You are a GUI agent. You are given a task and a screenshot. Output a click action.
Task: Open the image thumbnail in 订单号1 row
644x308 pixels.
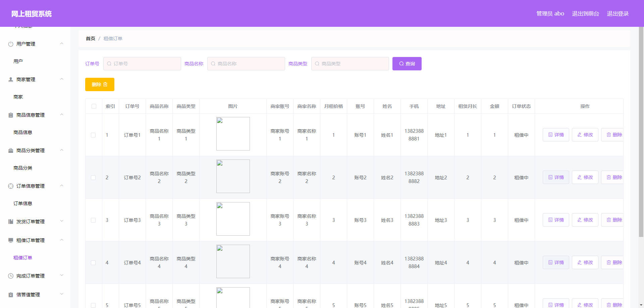pyautogui.click(x=233, y=134)
